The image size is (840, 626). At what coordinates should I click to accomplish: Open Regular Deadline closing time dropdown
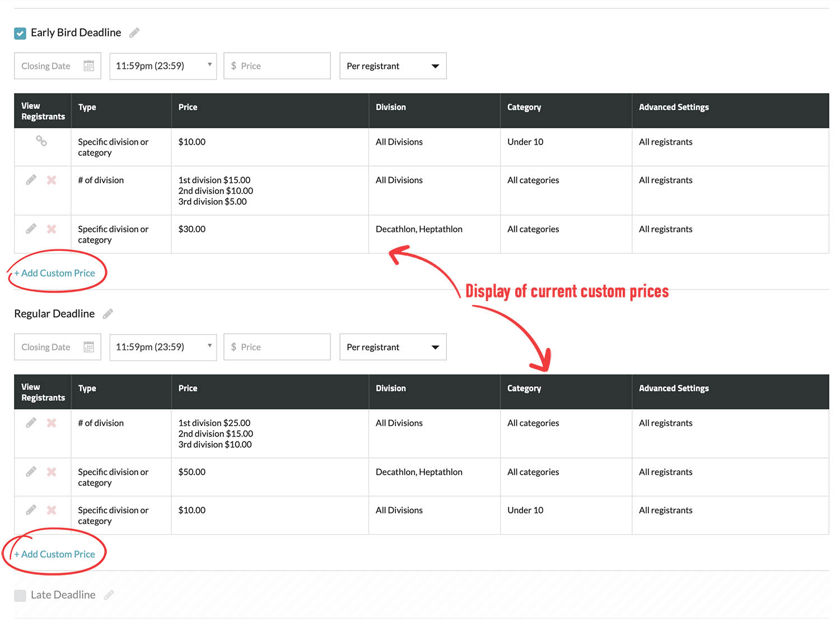click(162, 347)
